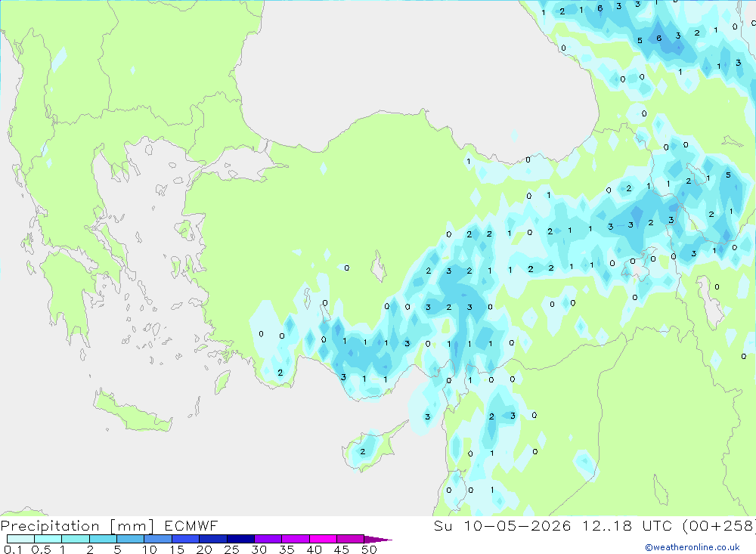The width and height of the screenshot is (756, 554).
Task: Click the date 'Su 10-05-2026'
Action: pos(503,526)
